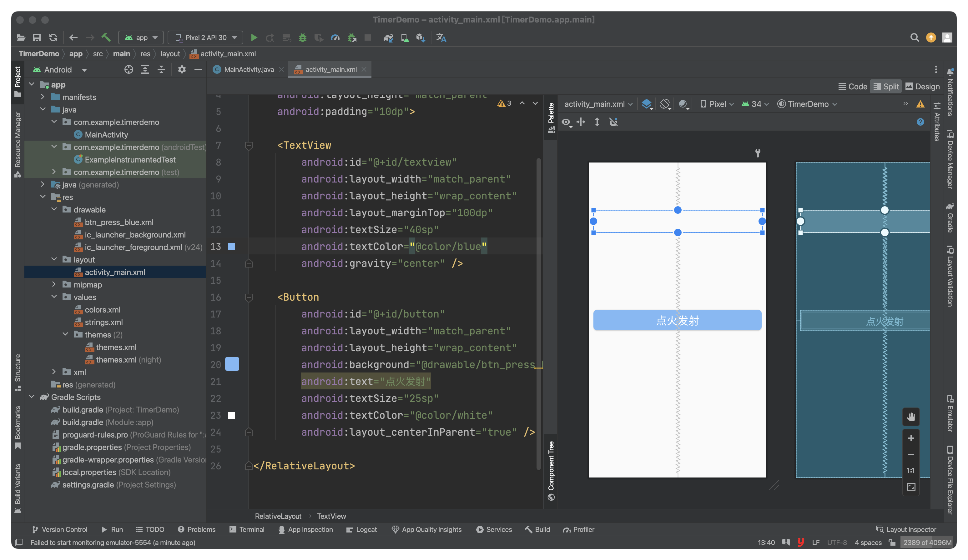Toggle the Palette side panel
The width and height of the screenshot is (968, 560).
tap(551, 117)
